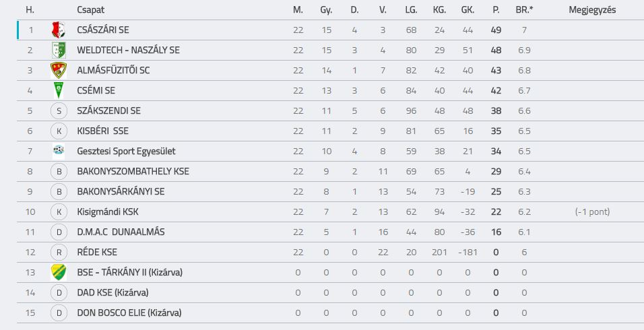Click the Megjegyzés column header
This screenshot has width=644, height=330.
click(592, 10)
